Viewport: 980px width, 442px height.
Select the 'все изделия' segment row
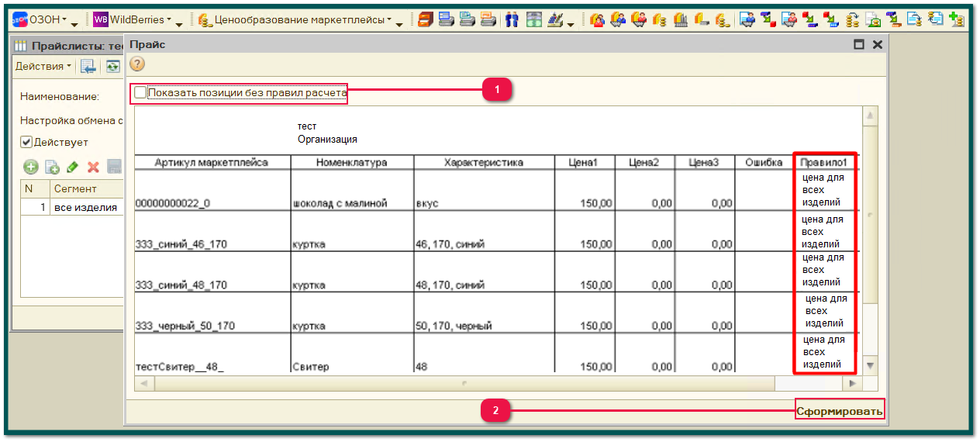[x=72, y=207]
